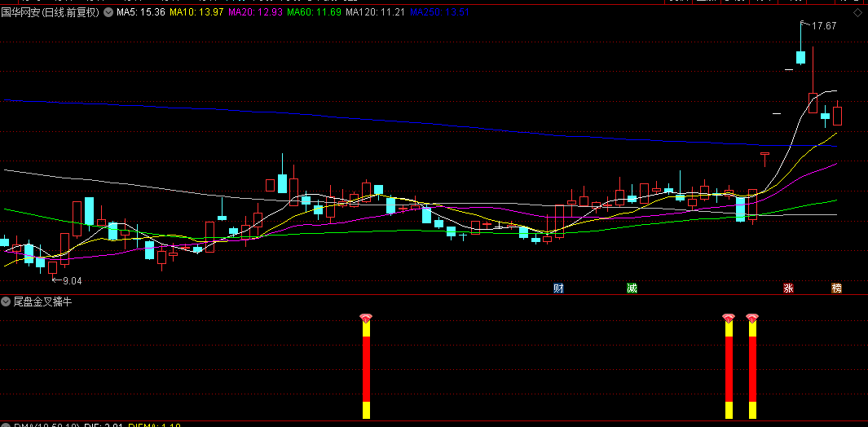Click the second red gem signal icon
Screen dimensions: 868x427
729,318
